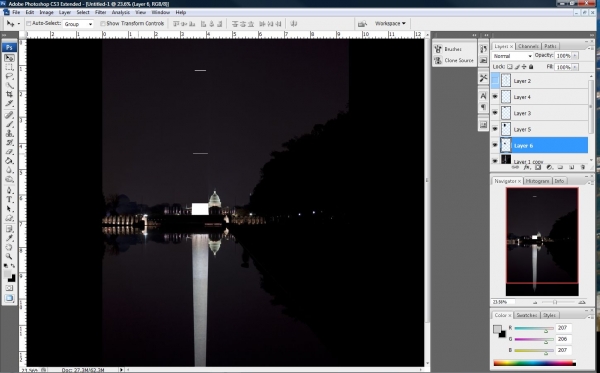The height and width of the screenshot is (373, 600).
Task: Switch to the Histogram tab
Action: click(537, 181)
